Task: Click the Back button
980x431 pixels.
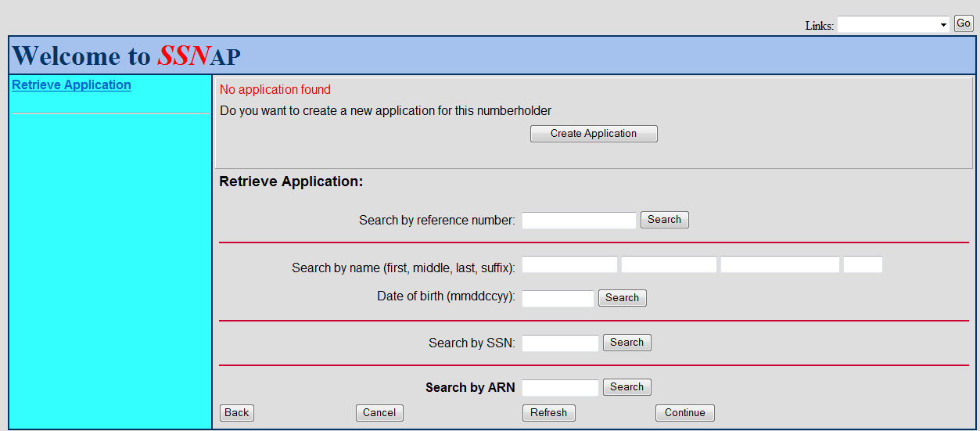Action: pos(237,413)
